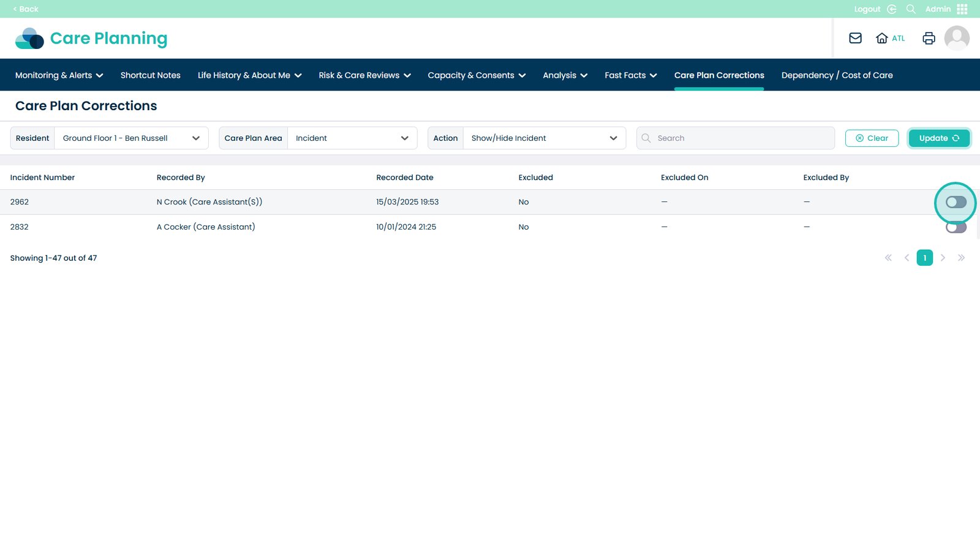This screenshot has width=980, height=551.
Task: Select the Shortcut Notes tab
Action: (x=150, y=75)
